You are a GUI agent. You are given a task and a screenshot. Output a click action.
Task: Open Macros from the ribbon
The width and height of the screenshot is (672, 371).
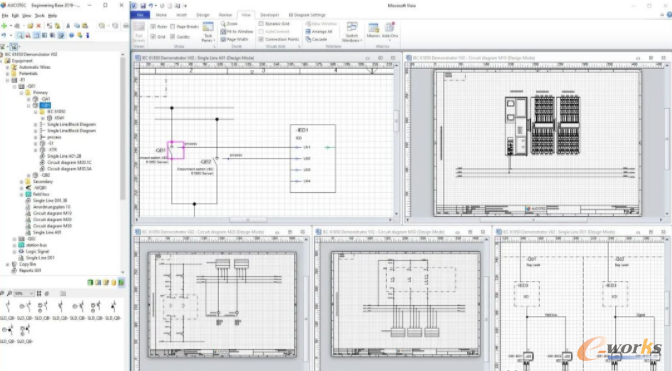[373, 31]
